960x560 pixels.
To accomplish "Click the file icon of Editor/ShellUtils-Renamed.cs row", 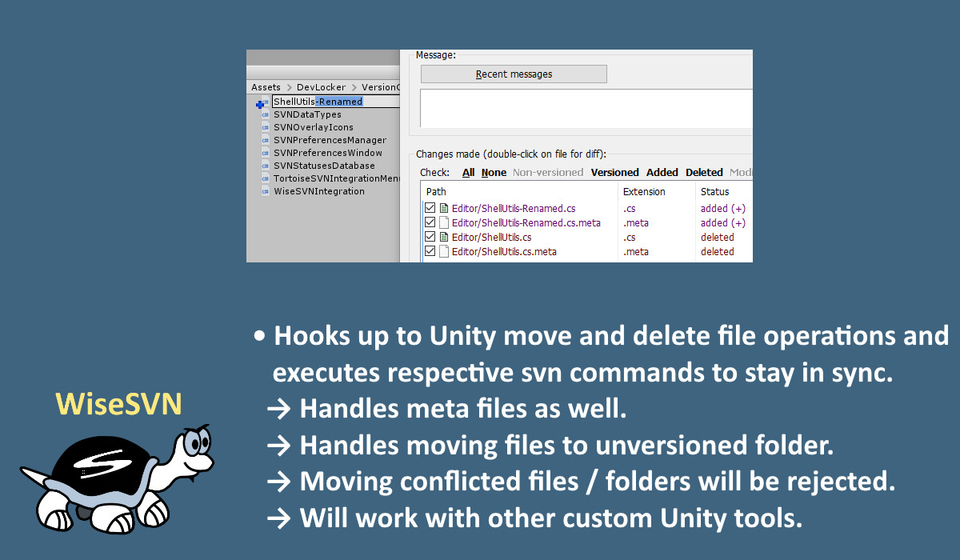I will [443, 209].
